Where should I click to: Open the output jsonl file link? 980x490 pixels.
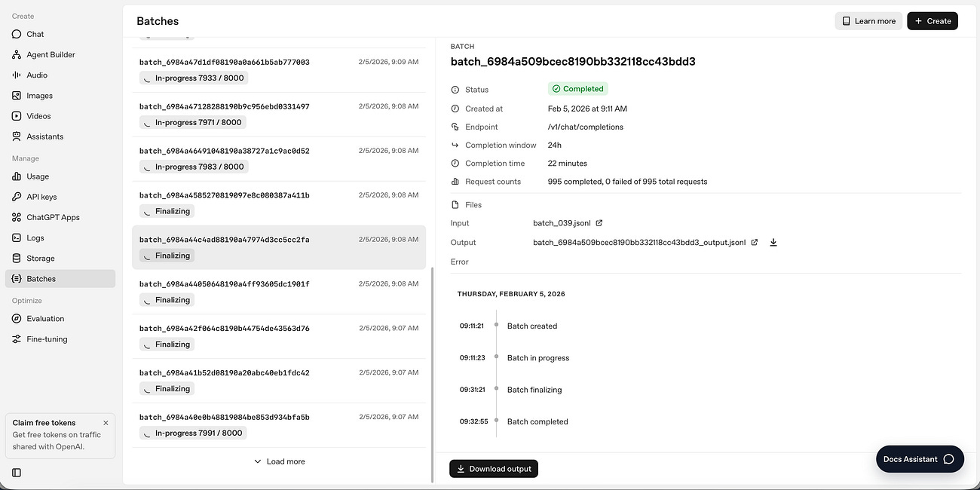tap(645, 243)
